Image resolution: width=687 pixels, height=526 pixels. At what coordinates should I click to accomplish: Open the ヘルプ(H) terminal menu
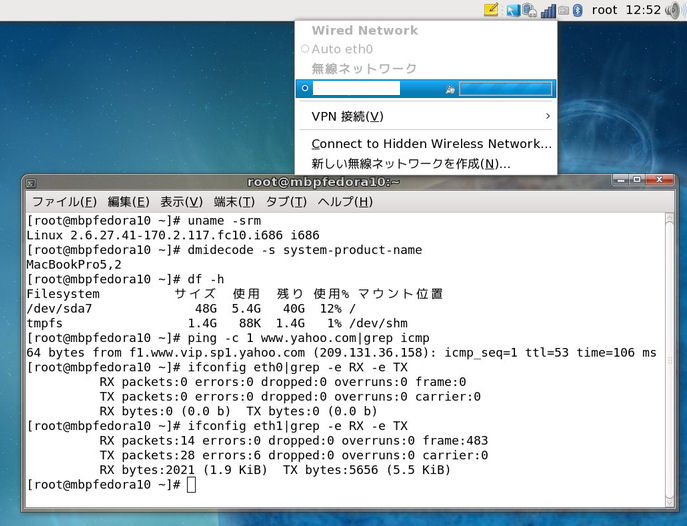point(345,202)
